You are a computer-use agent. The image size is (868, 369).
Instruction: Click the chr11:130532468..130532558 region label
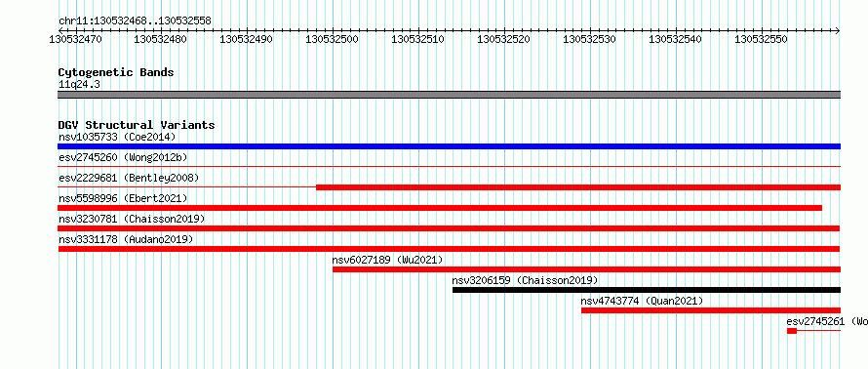(135, 20)
